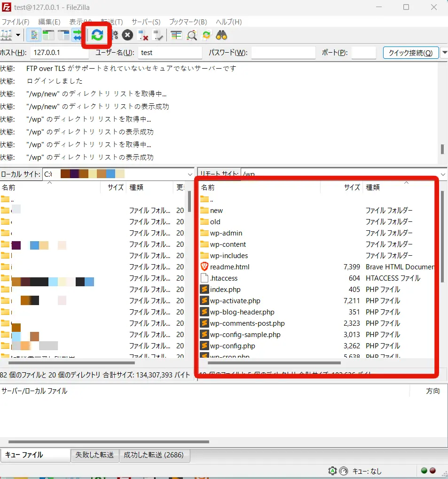Image resolution: width=448 pixels, height=479 pixels.
Task: Cancel the current operation icon
Action: 127,35
